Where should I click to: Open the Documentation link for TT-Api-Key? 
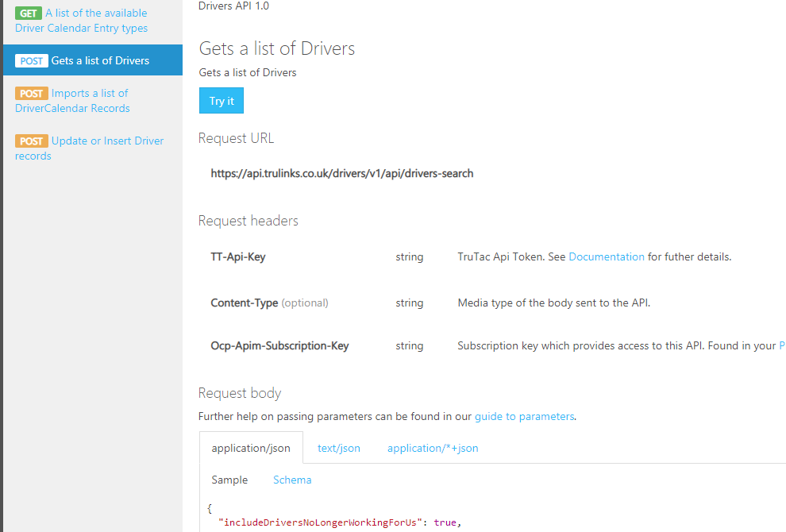[606, 256]
